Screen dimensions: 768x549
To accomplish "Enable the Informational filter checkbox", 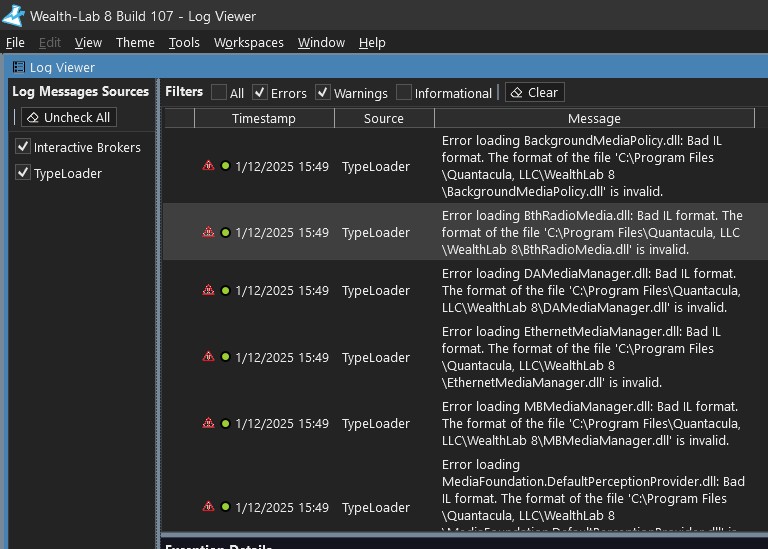I will [x=404, y=92].
